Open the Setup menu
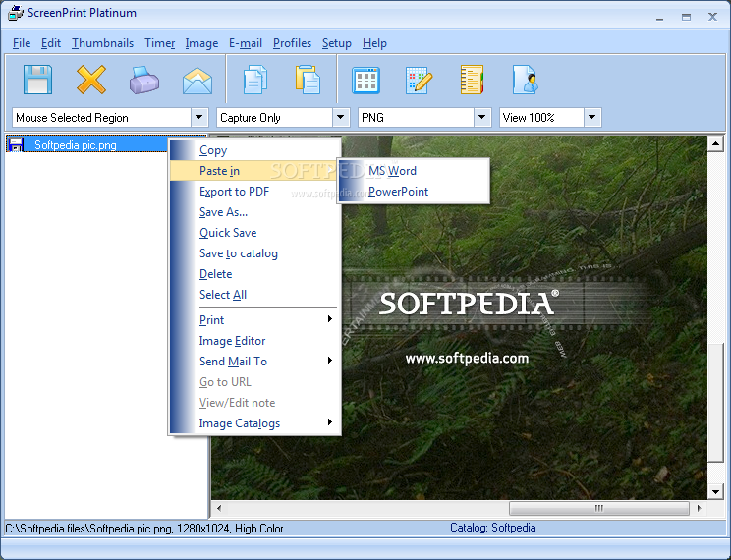This screenshot has width=731, height=560. click(337, 43)
